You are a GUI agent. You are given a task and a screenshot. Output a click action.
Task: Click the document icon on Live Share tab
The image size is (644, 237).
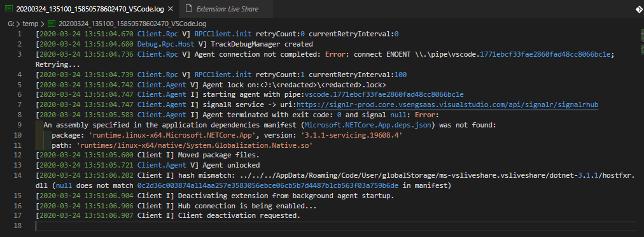click(188, 8)
